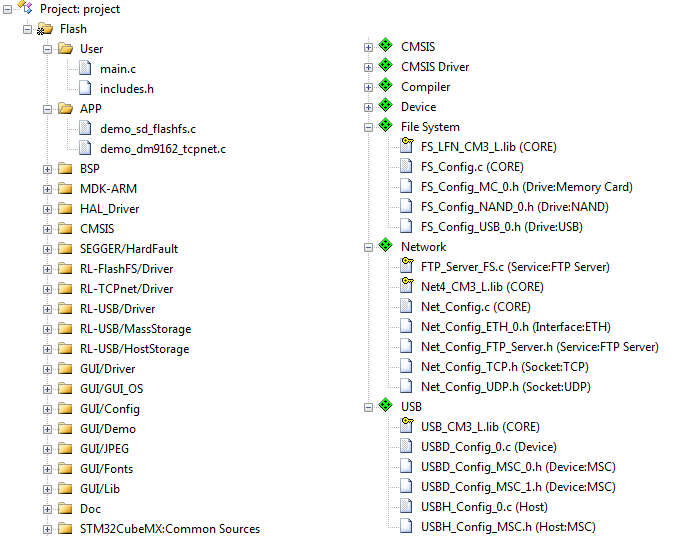Select the GUI/JPEG group

(104, 449)
